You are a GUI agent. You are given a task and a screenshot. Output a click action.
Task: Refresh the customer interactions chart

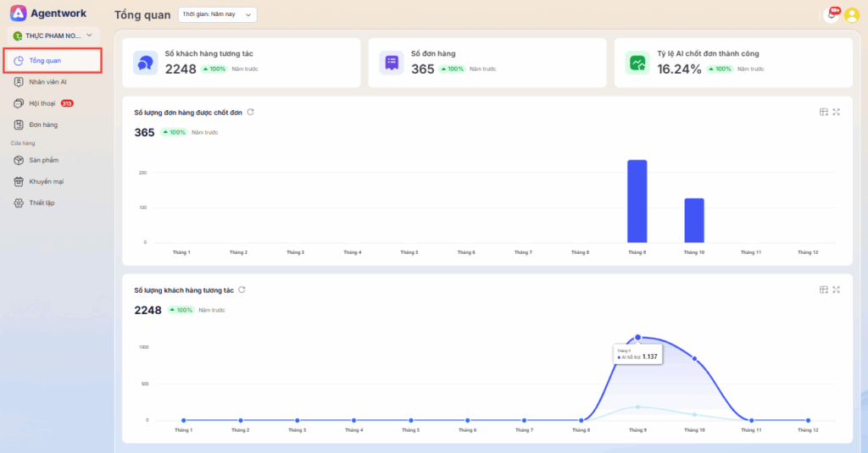coord(242,290)
